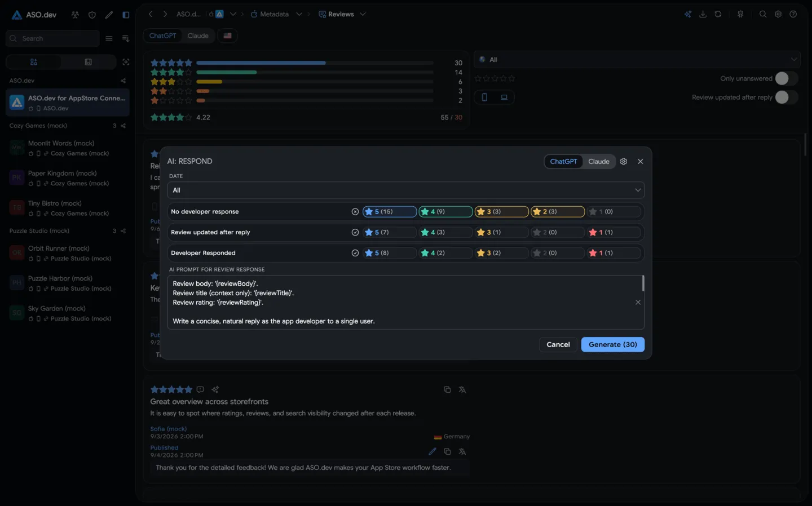Click the Cancel button

point(558,344)
